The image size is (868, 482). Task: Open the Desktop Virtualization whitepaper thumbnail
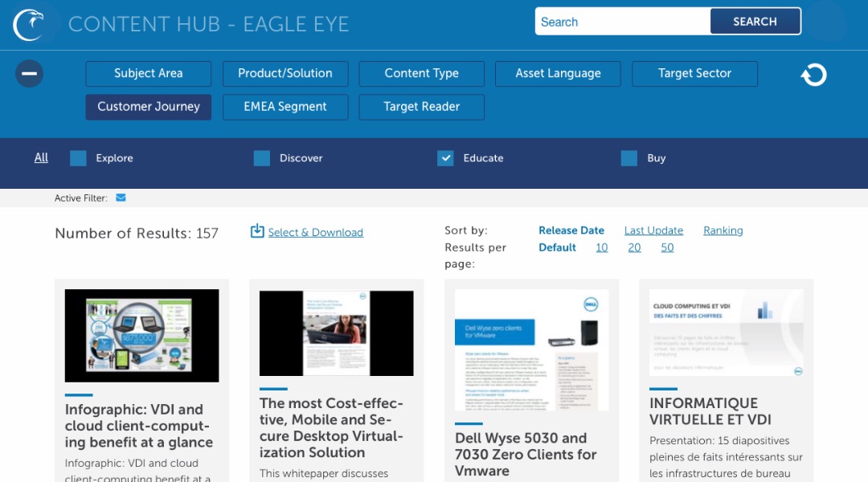click(337, 333)
